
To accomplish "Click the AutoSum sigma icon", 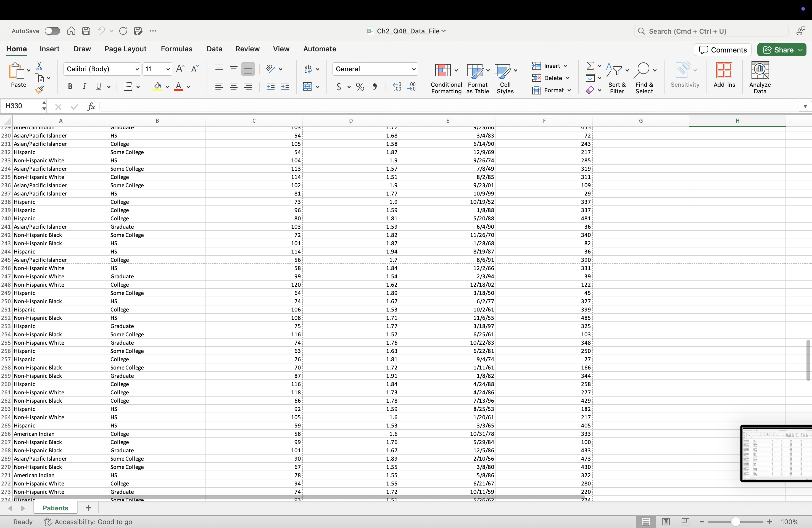I will click(x=590, y=65).
